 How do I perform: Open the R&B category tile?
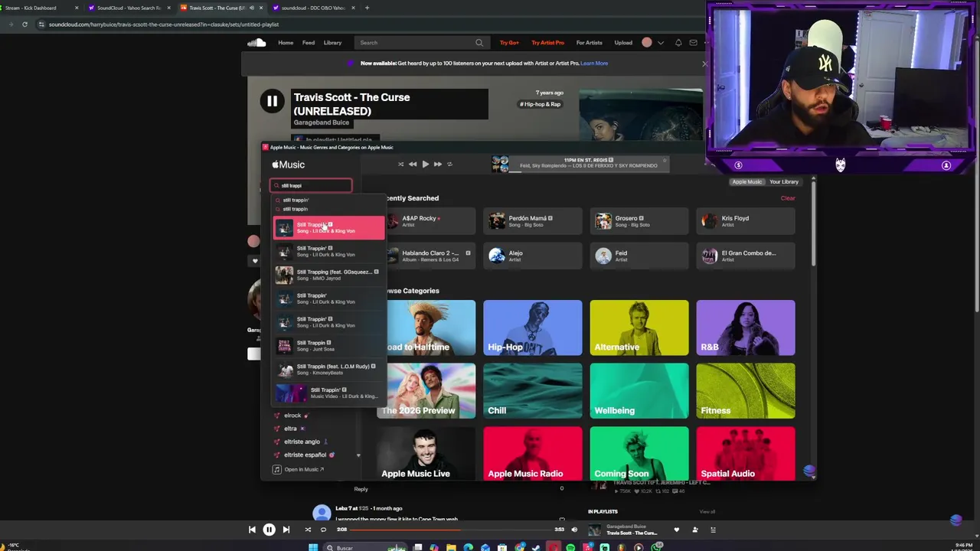(746, 328)
